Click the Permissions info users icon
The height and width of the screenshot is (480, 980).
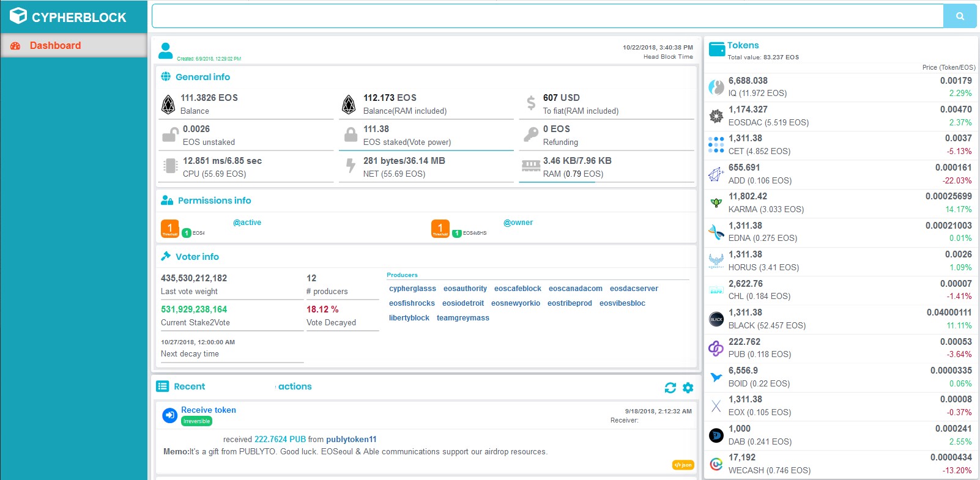tap(167, 200)
